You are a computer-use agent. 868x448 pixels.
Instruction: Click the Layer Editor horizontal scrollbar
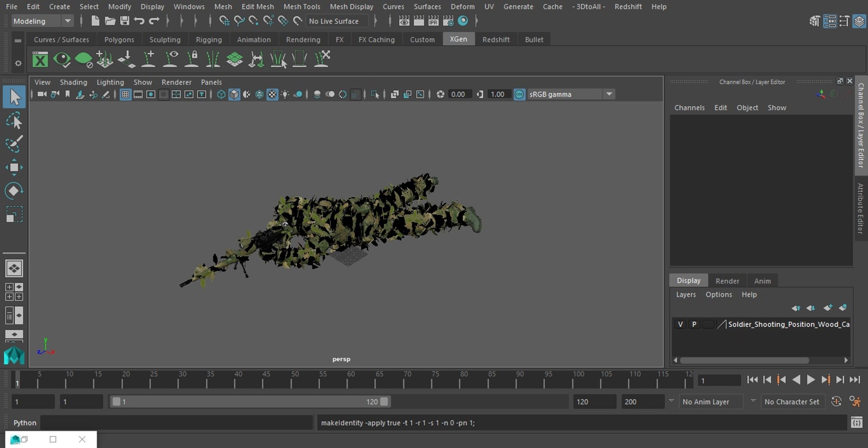tap(744, 360)
